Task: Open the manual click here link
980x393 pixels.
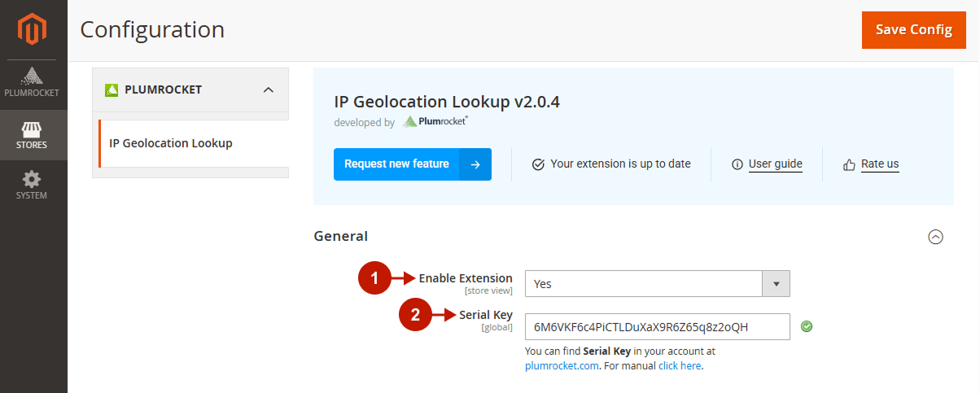Action: (x=680, y=366)
